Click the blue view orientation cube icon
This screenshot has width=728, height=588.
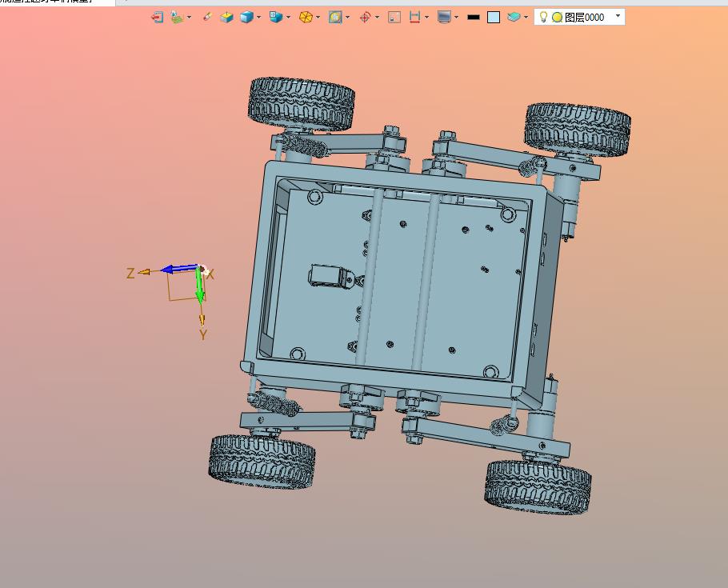(x=276, y=17)
